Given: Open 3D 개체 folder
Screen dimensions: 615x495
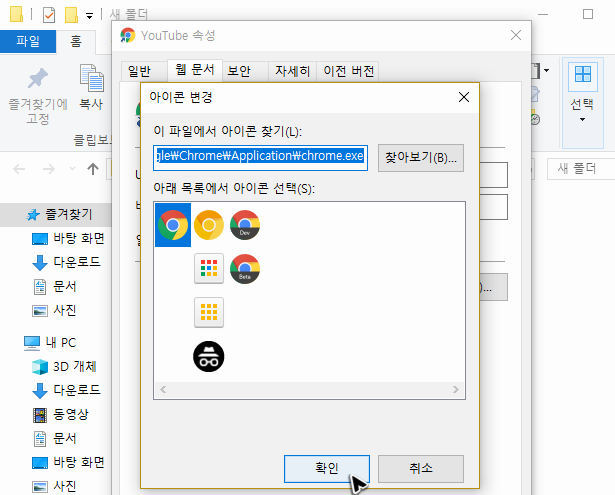Looking at the screenshot, I should coord(64,366).
